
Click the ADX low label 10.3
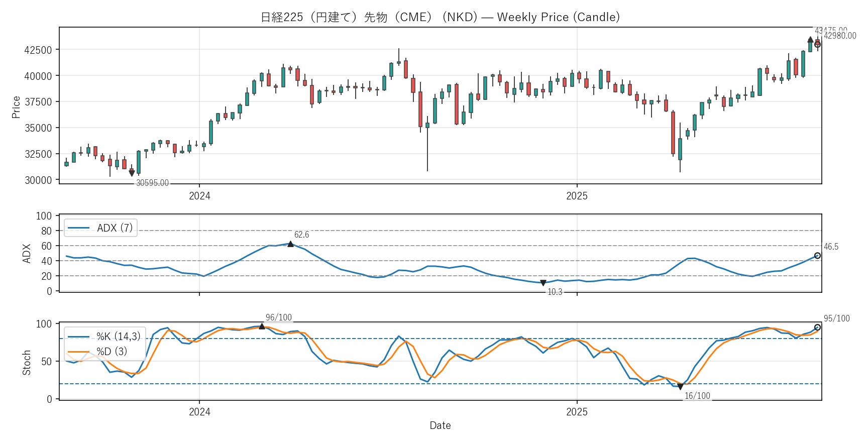[555, 292]
